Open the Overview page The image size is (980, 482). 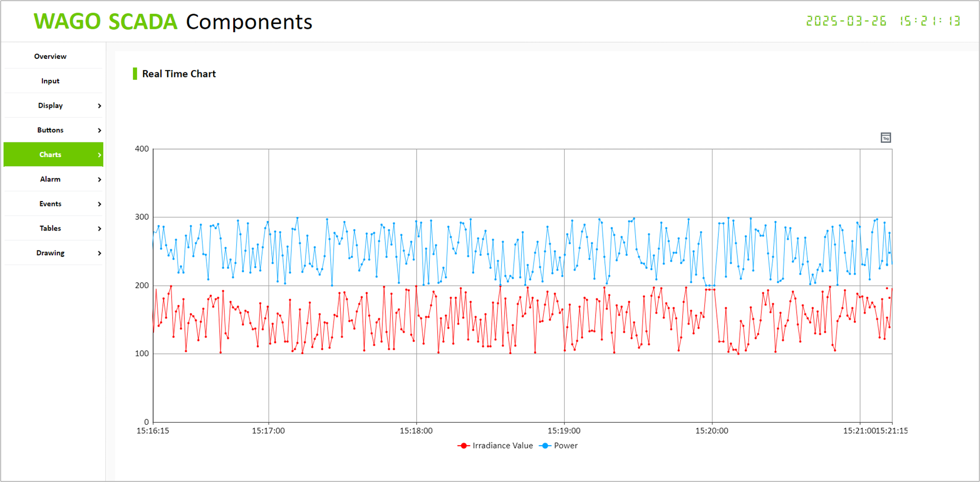50,56
